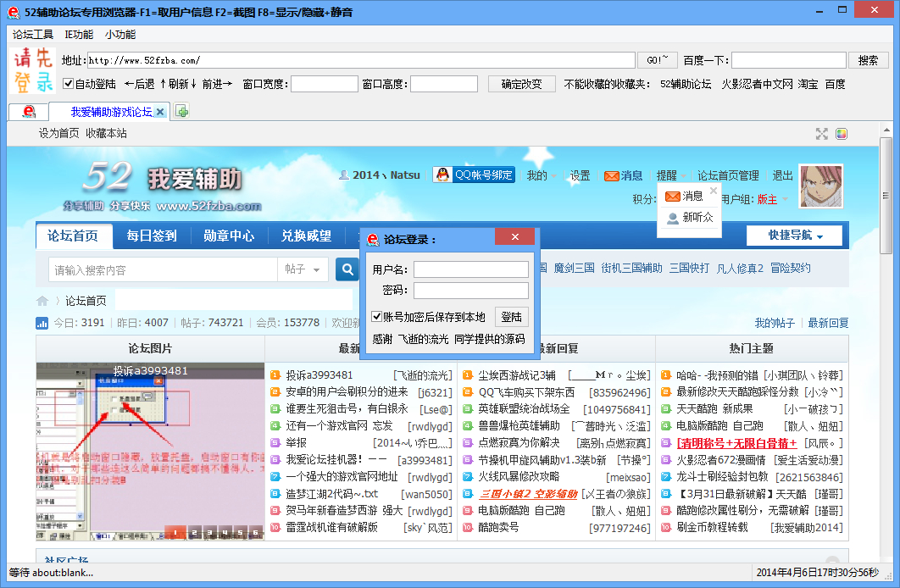Select slide number 1 in the image carousel

(175, 532)
